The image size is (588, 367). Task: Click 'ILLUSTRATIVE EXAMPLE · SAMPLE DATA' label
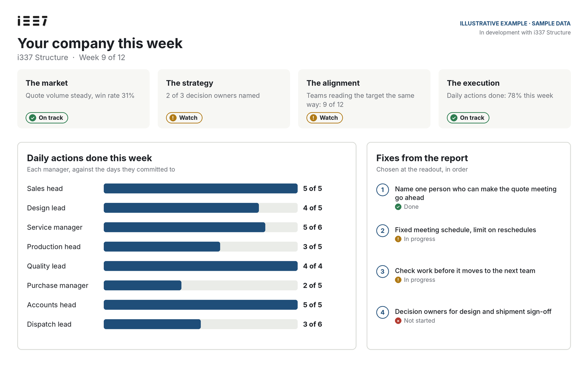click(515, 24)
